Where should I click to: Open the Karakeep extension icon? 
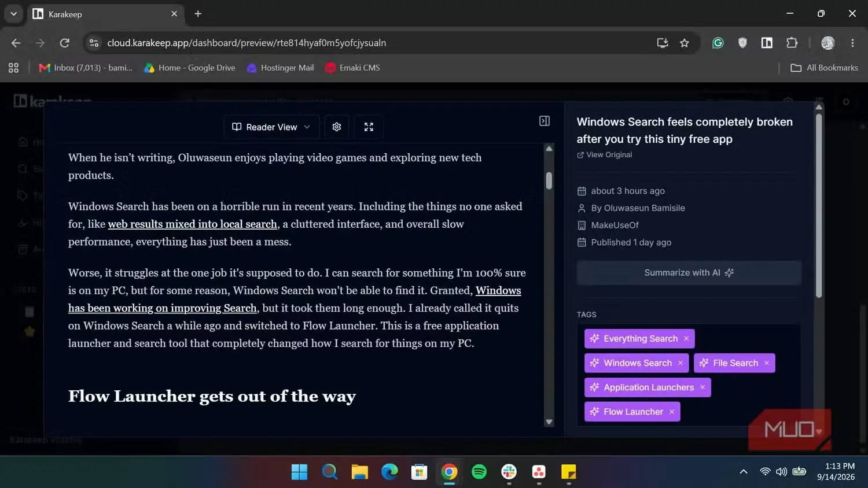pyautogui.click(x=767, y=43)
